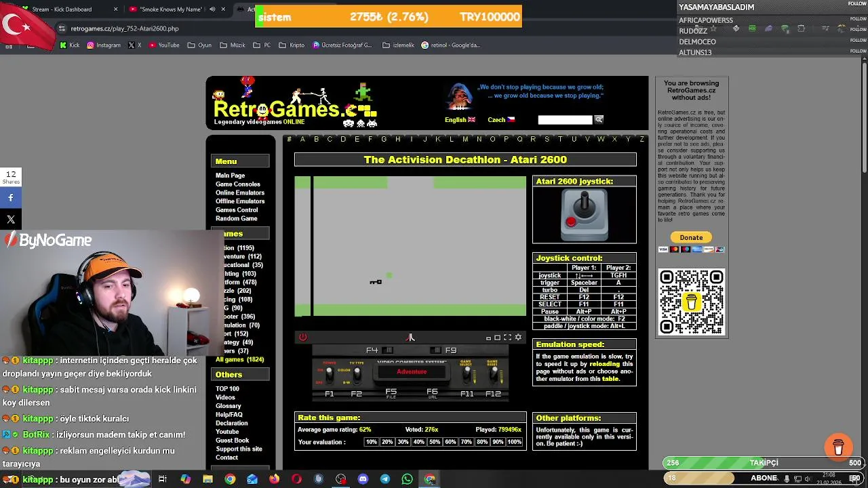
Task: Open the Glossary link under Others
Action: click(x=229, y=406)
